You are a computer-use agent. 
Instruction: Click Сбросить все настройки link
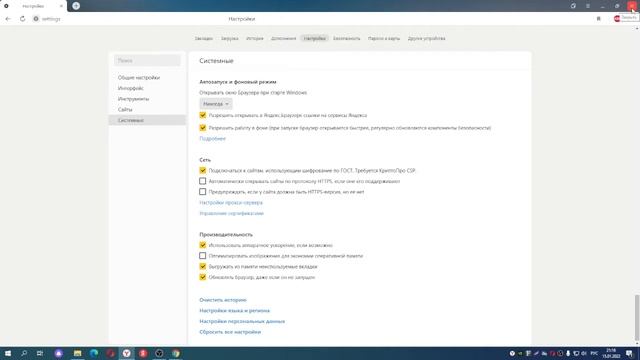pyautogui.click(x=230, y=332)
